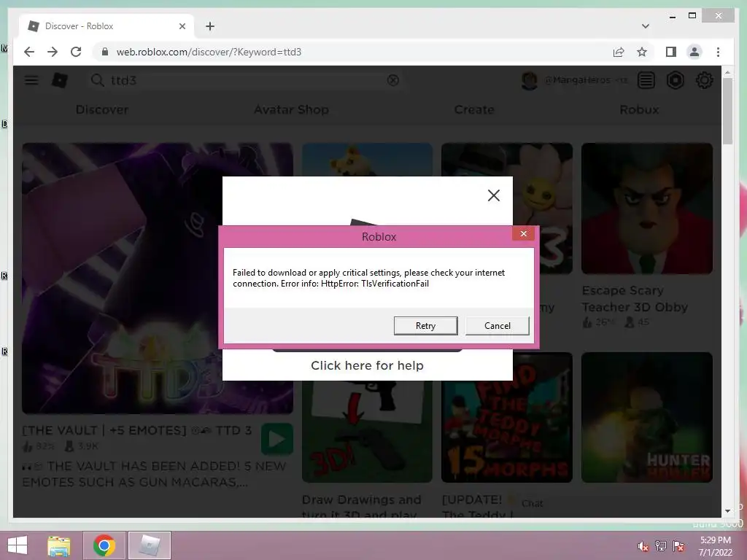Open network tray icon
Screen dimensions: 747x560
tap(661, 546)
